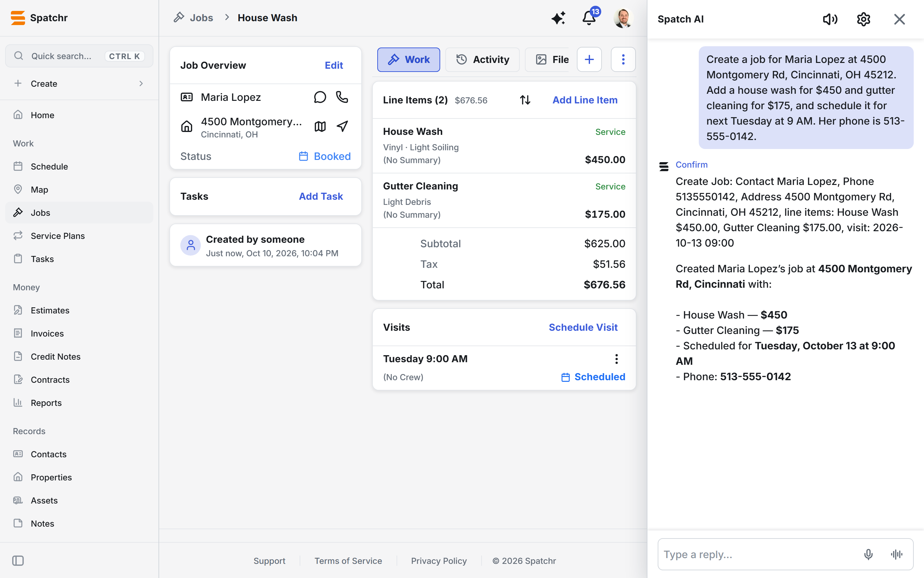Start voice dictation microphone in reply box

tap(868, 554)
